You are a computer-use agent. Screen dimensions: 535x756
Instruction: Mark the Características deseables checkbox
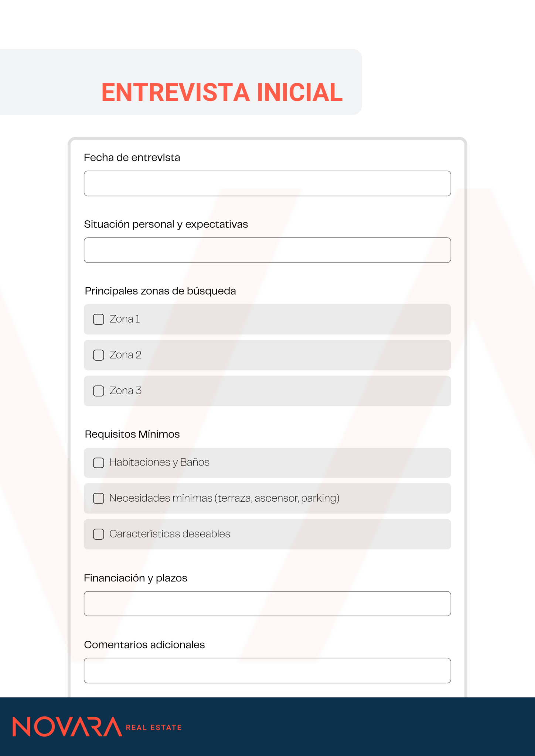pyautogui.click(x=99, y=534)
